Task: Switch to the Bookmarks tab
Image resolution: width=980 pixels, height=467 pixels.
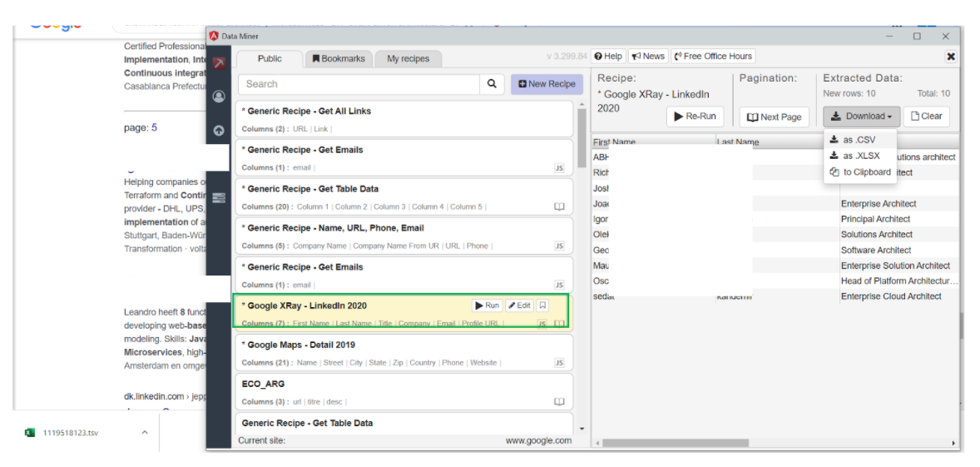Action: [339, 59]
